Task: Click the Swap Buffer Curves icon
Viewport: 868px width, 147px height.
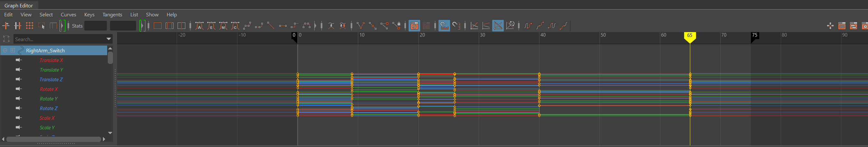Action: 343,26
